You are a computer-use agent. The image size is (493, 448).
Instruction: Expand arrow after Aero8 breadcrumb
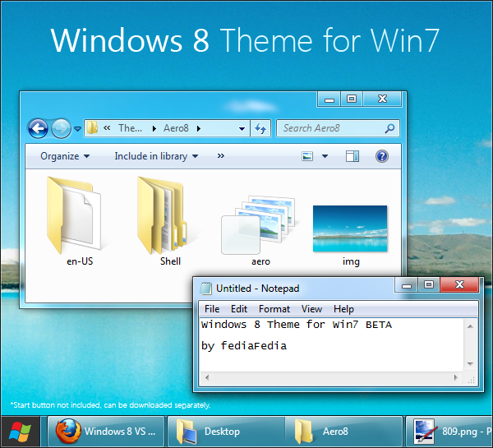199,128
